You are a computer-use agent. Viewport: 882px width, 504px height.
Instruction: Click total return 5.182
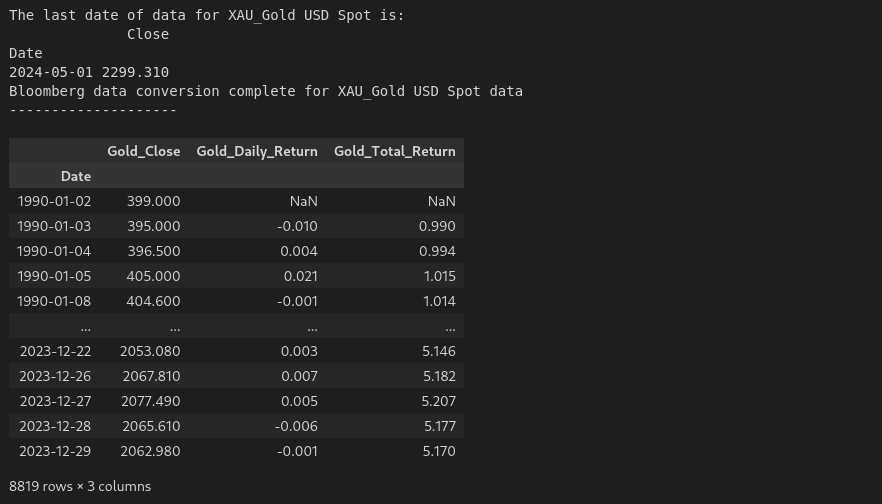[x=439, y=376]
